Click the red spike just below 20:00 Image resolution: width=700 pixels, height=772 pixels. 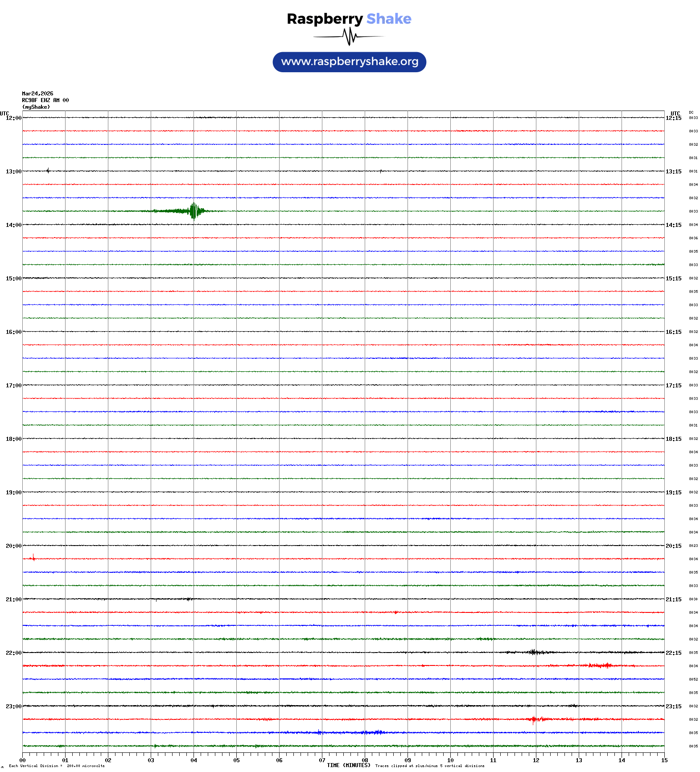(x=33, y=557)
